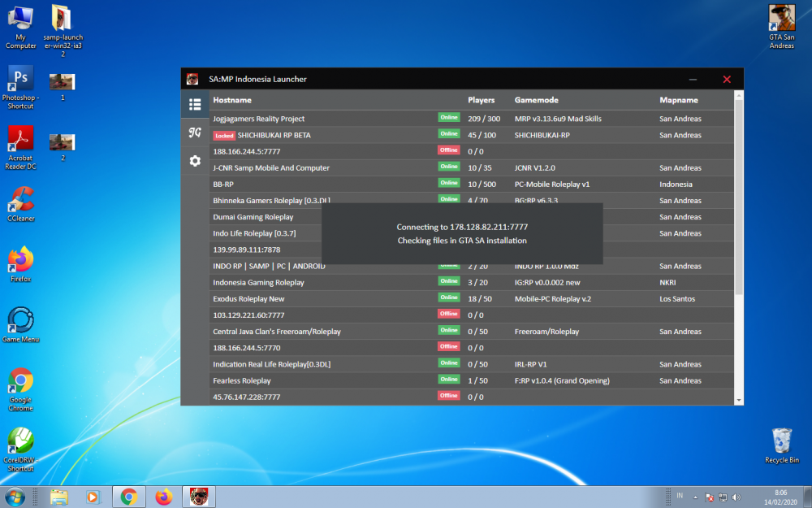The height and width of the screenshot is (508, 812).
Task: Click the launcher title bar app icon
Action: (x=192, y=79)
